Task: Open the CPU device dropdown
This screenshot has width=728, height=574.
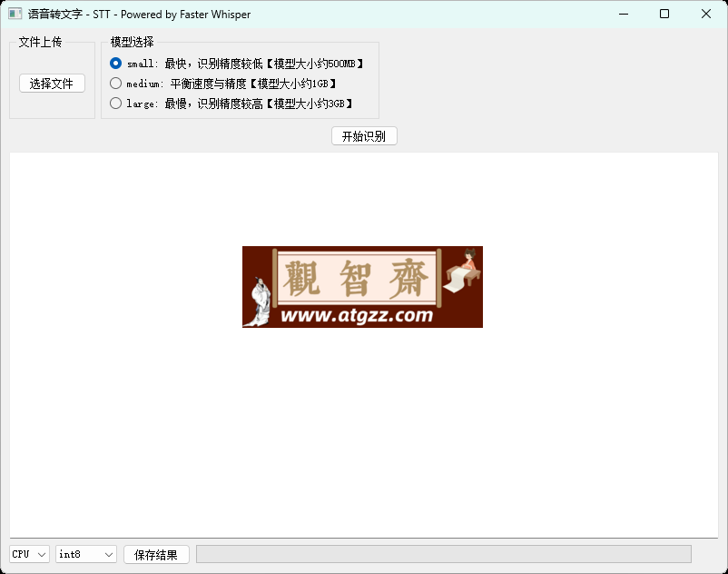Action: click(29, 554)
